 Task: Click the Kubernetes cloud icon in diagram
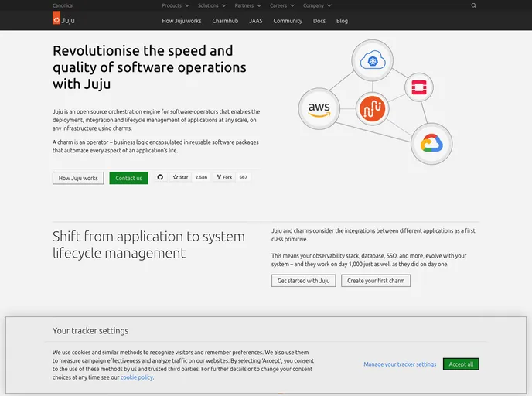(x=373, y=61)
